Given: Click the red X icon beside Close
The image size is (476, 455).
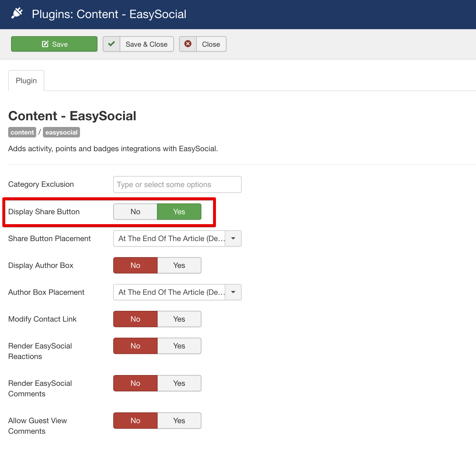Looking at the screenshot, I should pyautogui.click(x=188, y=44).
